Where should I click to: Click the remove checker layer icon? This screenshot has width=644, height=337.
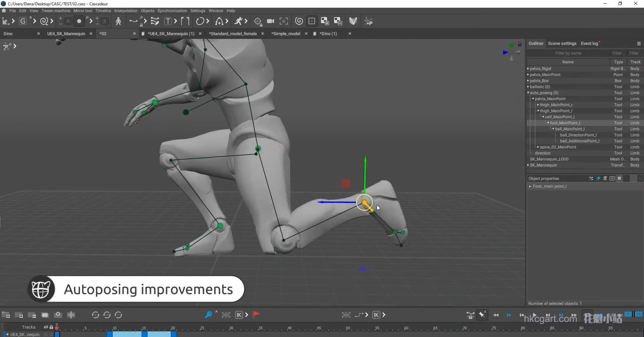tap(338, 21)
